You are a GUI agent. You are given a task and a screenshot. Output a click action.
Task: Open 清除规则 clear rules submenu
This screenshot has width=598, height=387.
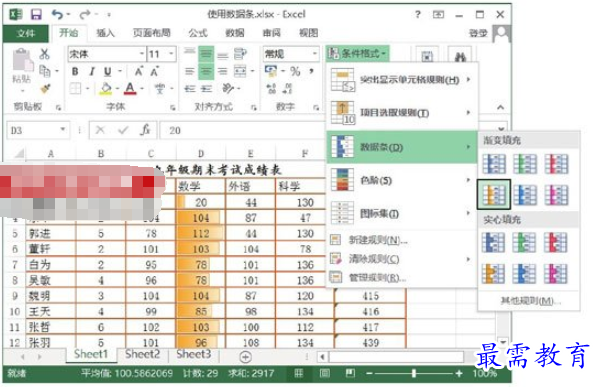pos(402,259)
